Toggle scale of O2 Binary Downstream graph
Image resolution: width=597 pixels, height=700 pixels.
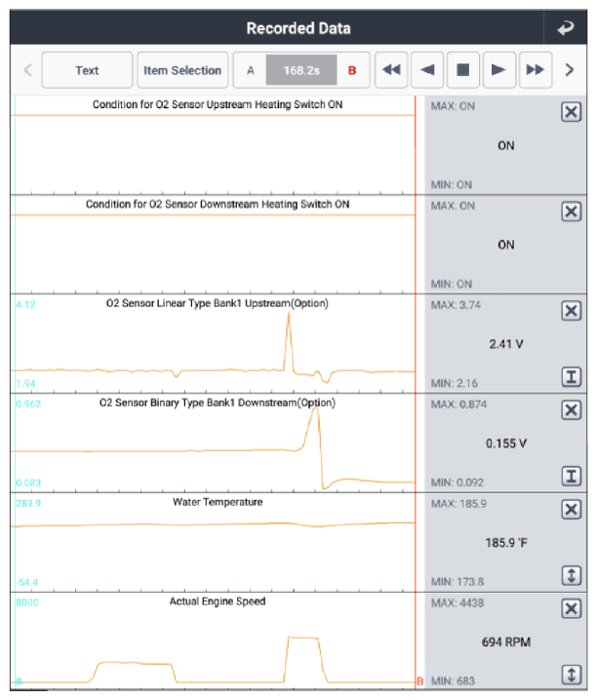point(571,477)
